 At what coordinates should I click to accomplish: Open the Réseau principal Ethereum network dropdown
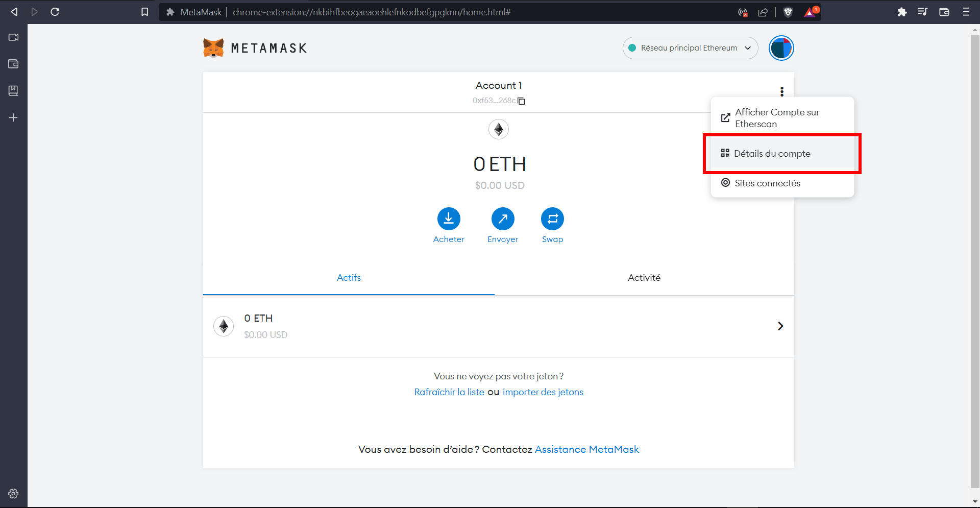pos(690,48)
